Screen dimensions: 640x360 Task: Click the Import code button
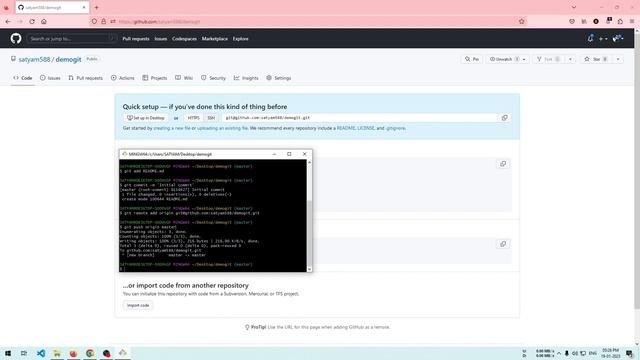point(138,305)
